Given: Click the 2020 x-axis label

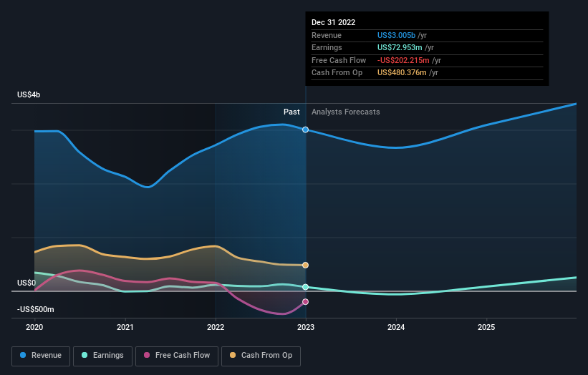Looking at the screenshot, I should point(34,328).
